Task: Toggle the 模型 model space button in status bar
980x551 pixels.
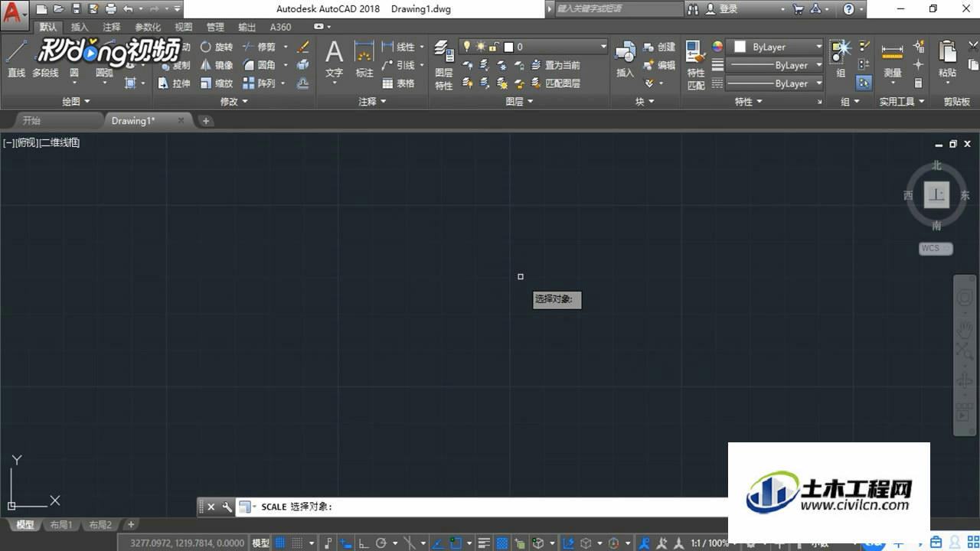Action: [x=261, y=543]
